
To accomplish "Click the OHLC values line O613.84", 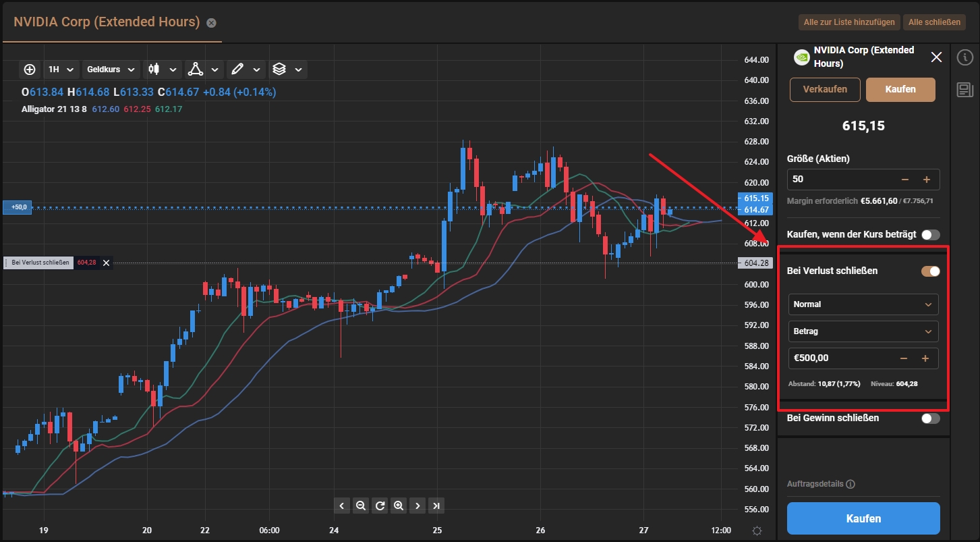I will (148, 92).
